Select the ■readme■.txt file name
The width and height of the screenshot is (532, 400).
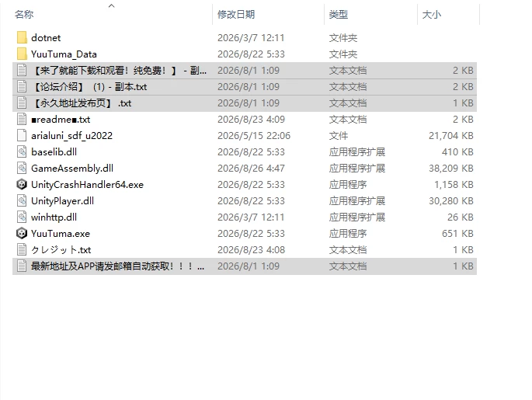(61, 119)
